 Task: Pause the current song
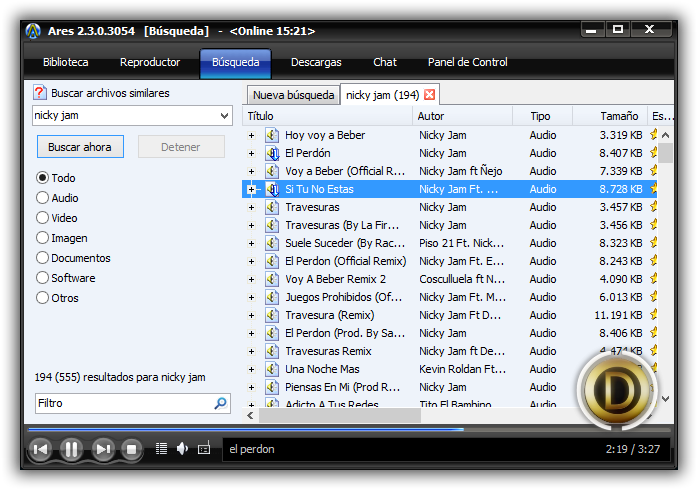pos(71,449)
